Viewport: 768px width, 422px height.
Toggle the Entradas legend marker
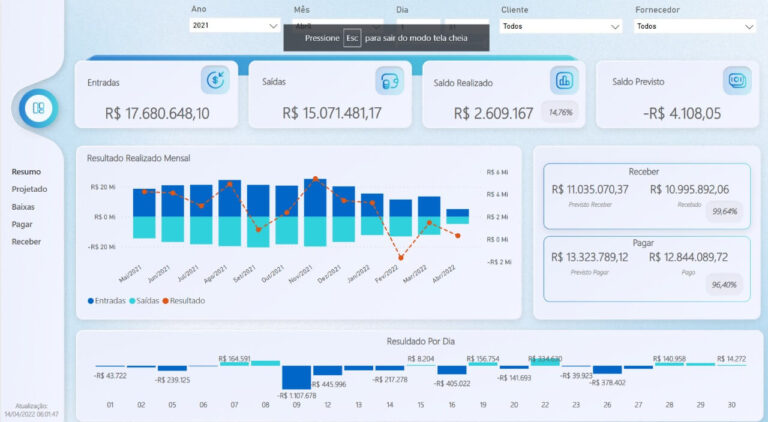click(91, 301)
